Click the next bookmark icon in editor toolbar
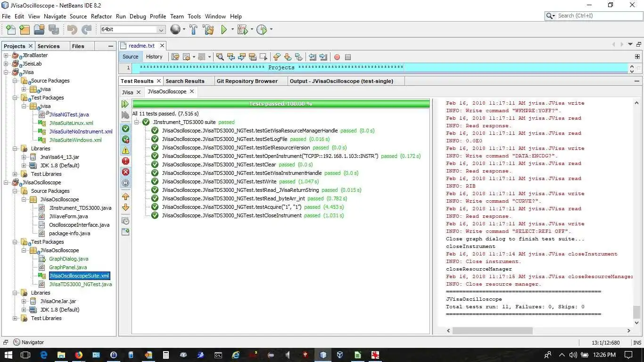 pos(287,57)
